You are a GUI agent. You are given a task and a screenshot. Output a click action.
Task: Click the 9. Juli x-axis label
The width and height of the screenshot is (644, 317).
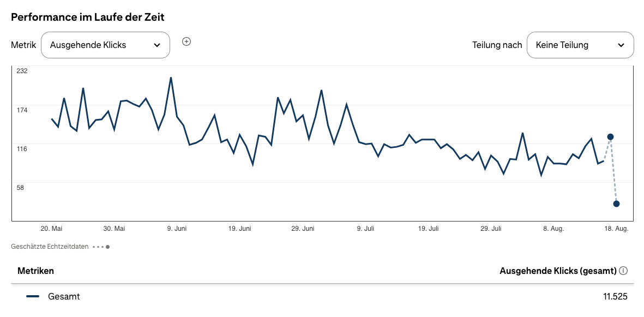(x=365, y=229)
